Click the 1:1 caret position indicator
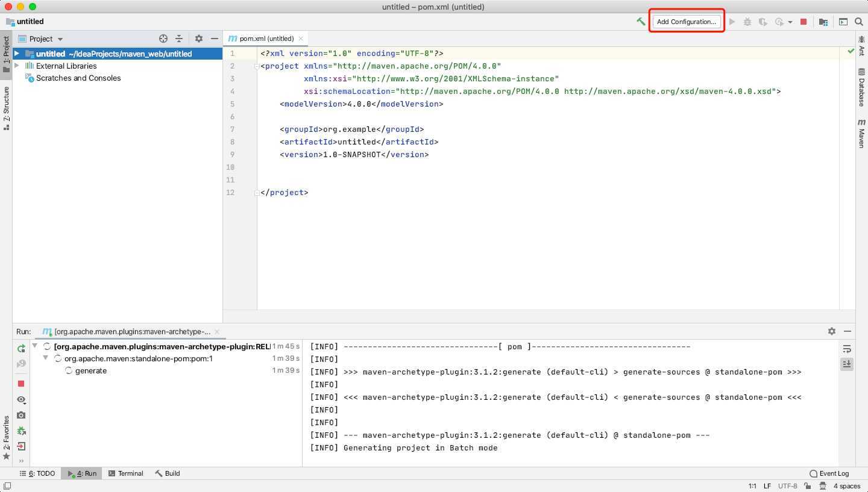Viewport: 868px width, 492px height. 752,486
